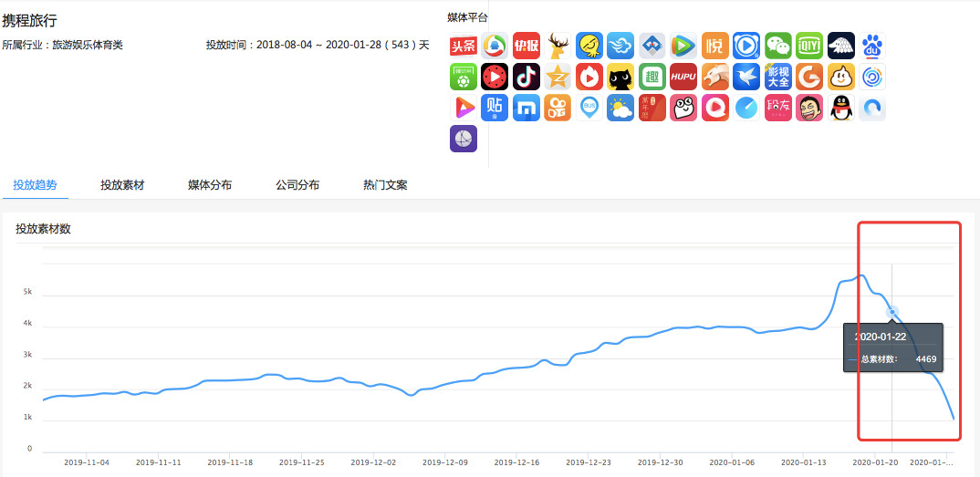Click the 快报 red icon

tap(526, 47)
